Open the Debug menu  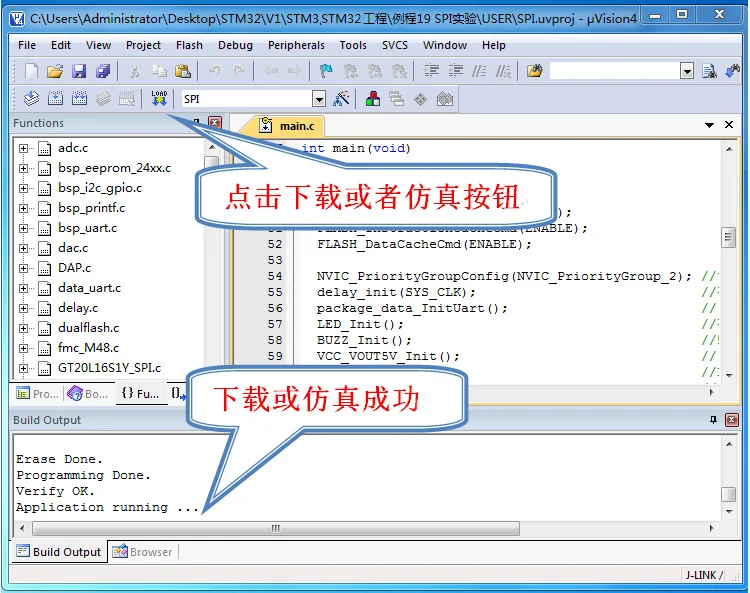(x=235, y=45)
